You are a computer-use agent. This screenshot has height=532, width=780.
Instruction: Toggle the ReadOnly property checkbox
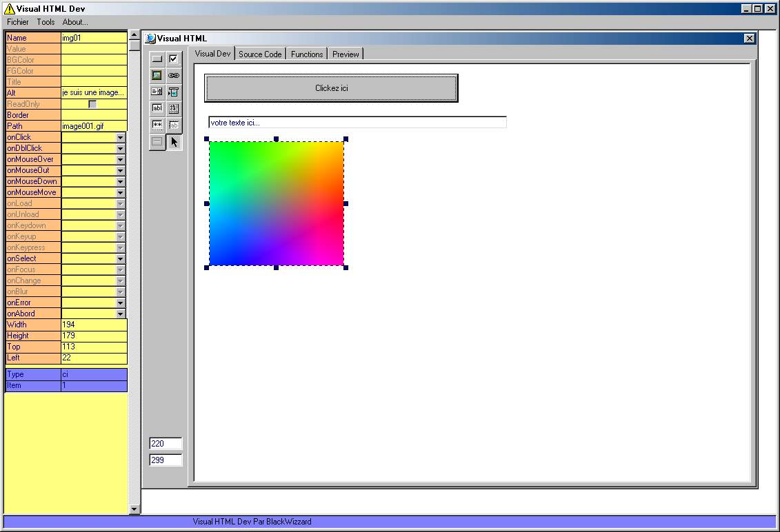92,104
